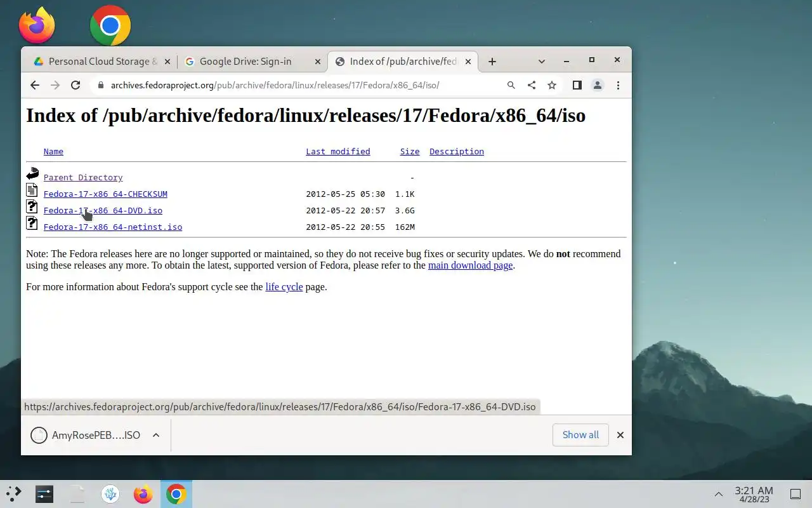Close the Google Drive Sign-in tab
This screenshot has width=812, height=508.
point(318,62)
